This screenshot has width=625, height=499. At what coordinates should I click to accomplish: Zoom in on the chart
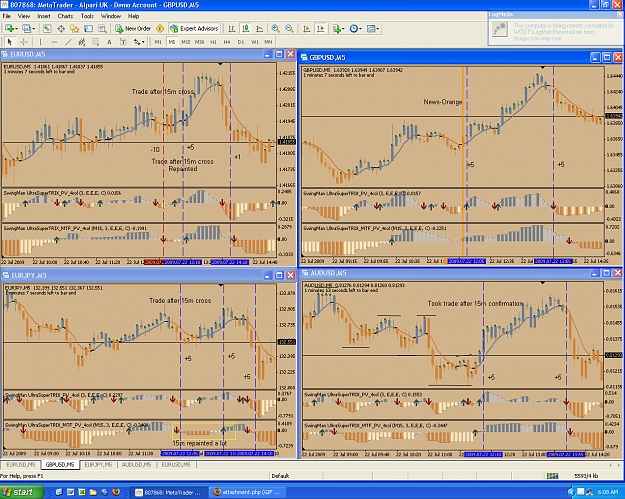coord(275,28)
